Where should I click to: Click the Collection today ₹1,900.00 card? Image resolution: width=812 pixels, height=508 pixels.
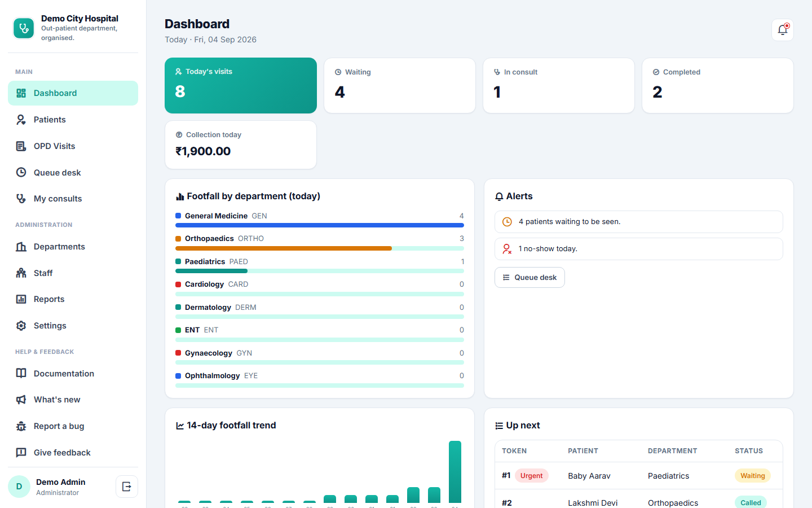241,144
